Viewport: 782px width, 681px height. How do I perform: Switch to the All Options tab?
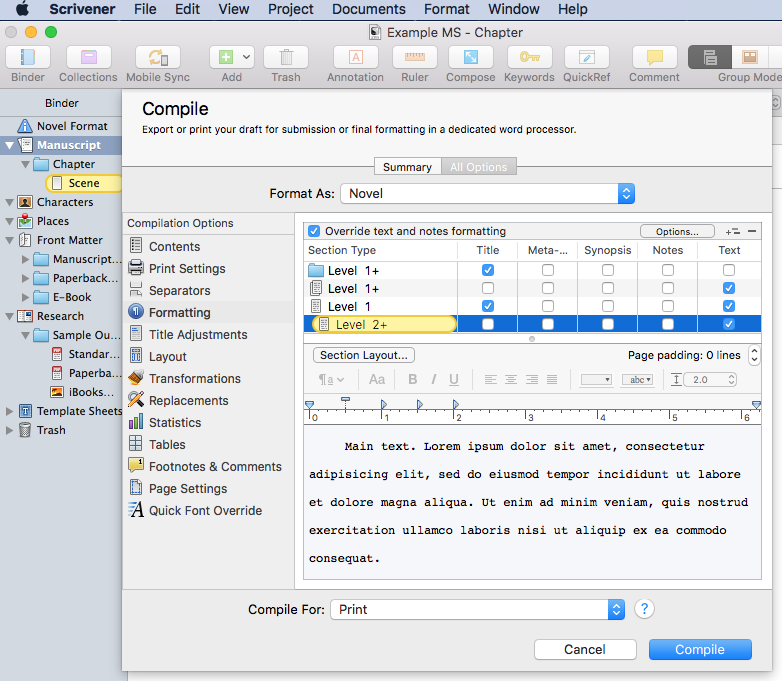click(x=479, y=167)
